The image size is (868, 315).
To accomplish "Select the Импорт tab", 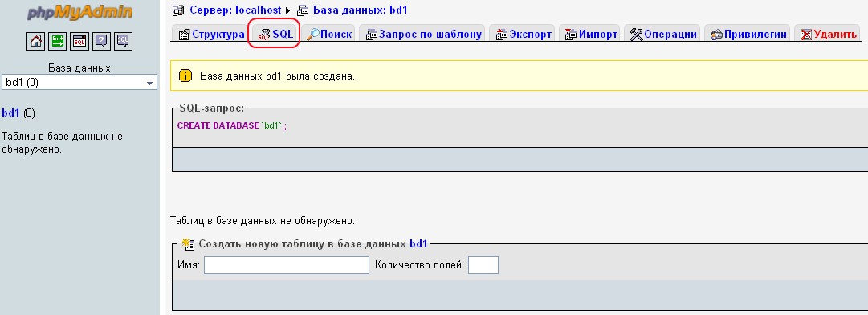I will coord(591,34).
